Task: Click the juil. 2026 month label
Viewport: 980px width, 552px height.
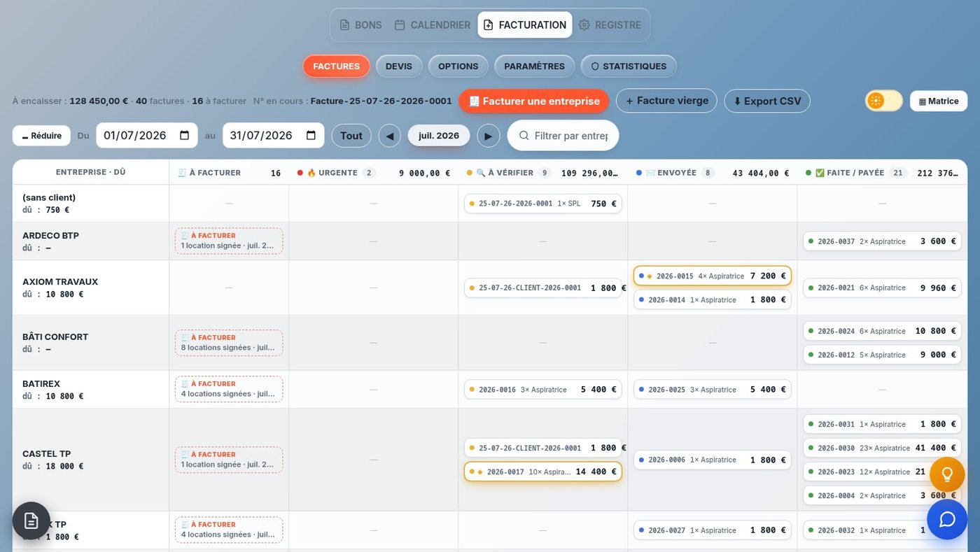Action: (x=439, y=136)
